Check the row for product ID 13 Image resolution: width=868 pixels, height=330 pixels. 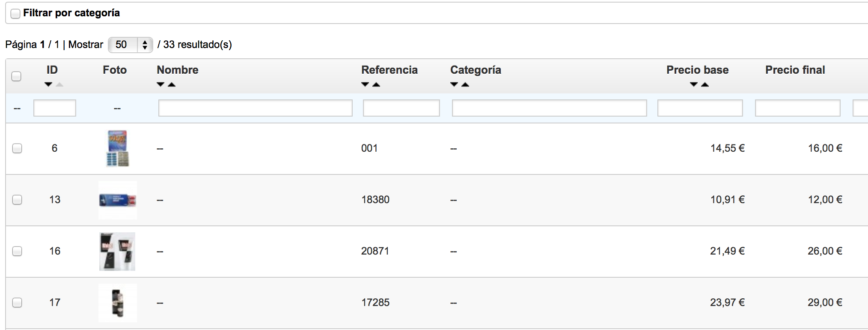(17, 200)
